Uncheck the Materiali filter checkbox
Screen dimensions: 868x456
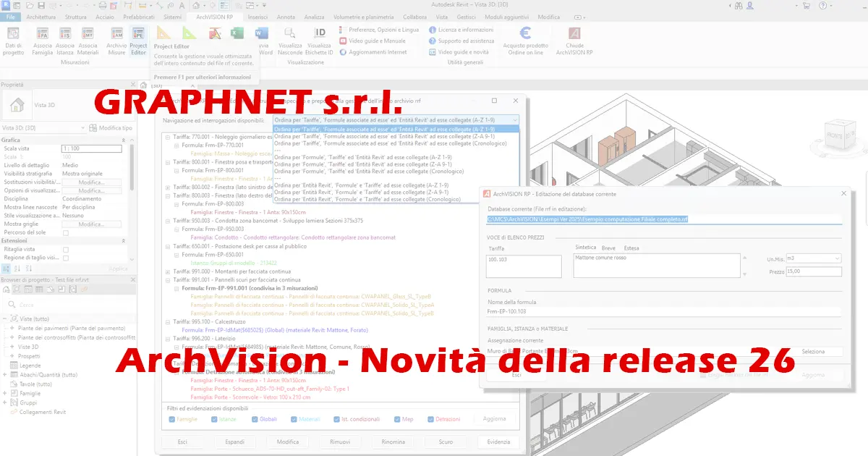294,419
